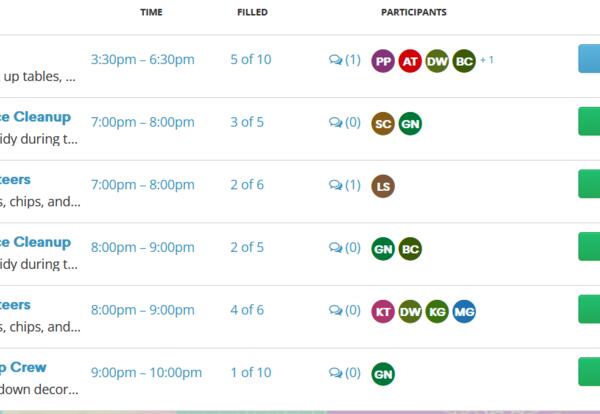Open comments for the 9:00pm – 10:00pm slot

[344, 374]
